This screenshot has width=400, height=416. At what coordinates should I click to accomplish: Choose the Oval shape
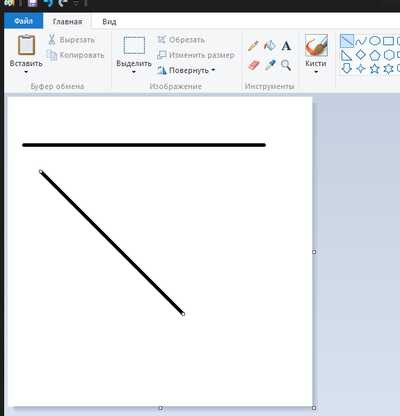(375, 41)
